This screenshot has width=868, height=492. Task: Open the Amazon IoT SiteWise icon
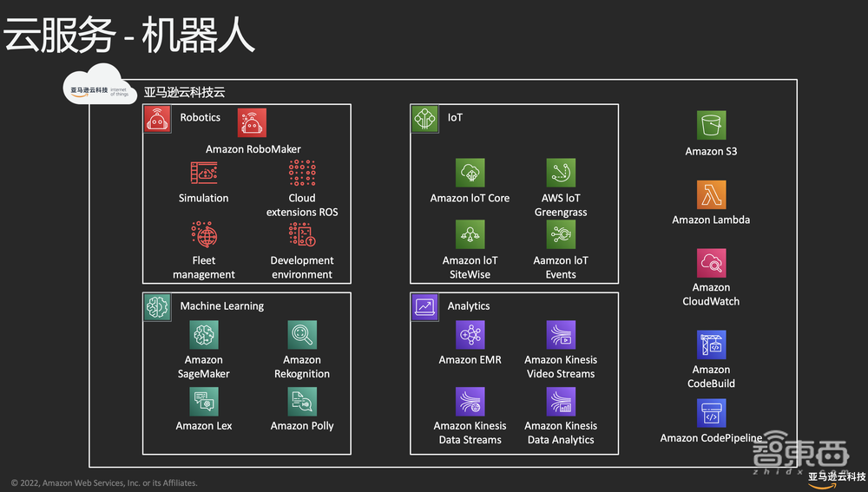[x=470, y=234]
